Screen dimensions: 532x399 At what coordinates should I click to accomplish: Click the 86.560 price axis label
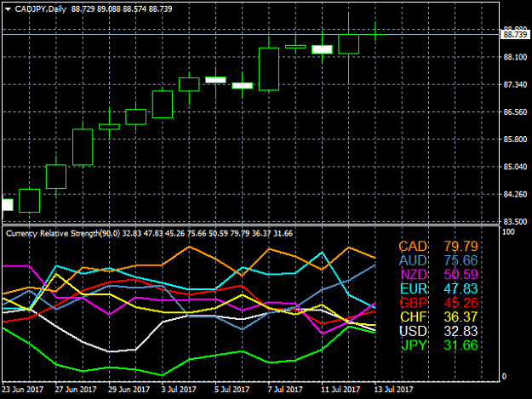(x=515, y=111)
